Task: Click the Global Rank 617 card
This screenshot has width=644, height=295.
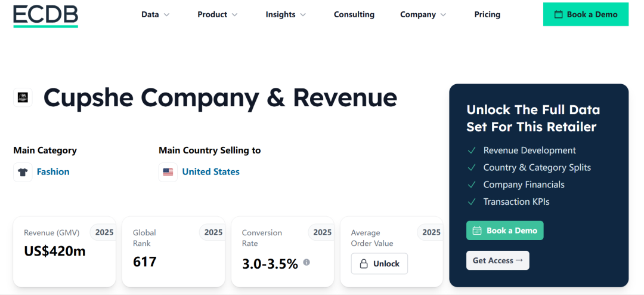Action: click(174, 252)
